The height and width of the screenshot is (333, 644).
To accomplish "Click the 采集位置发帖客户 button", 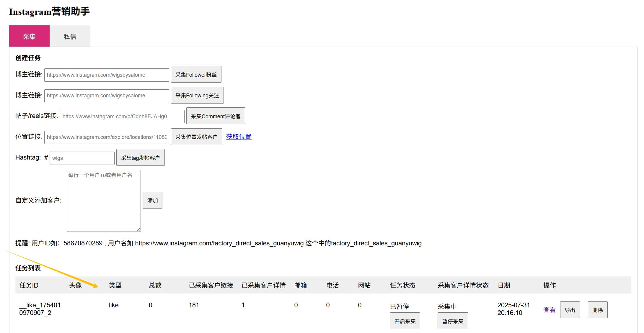I will point(196,137).
